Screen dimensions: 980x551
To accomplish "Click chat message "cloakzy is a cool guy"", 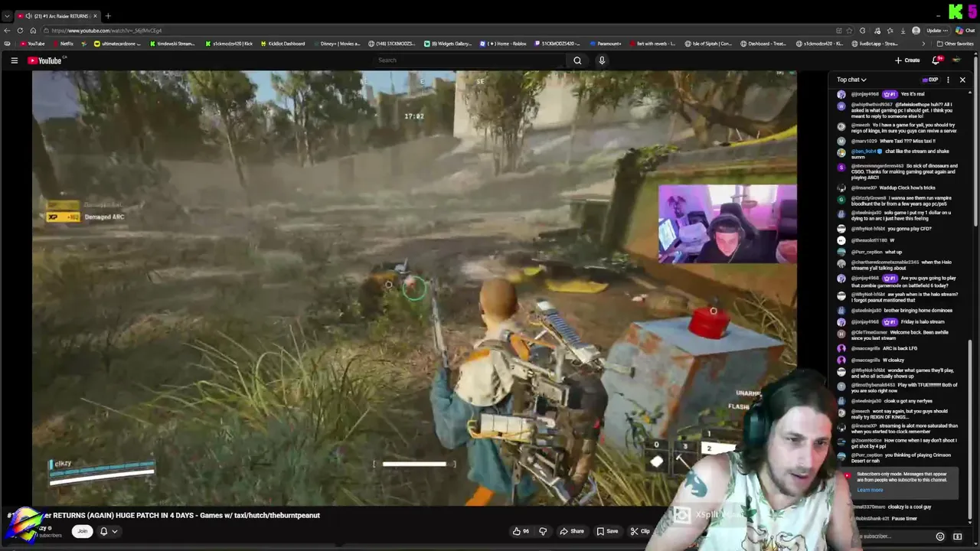I will tap(910, 507).
